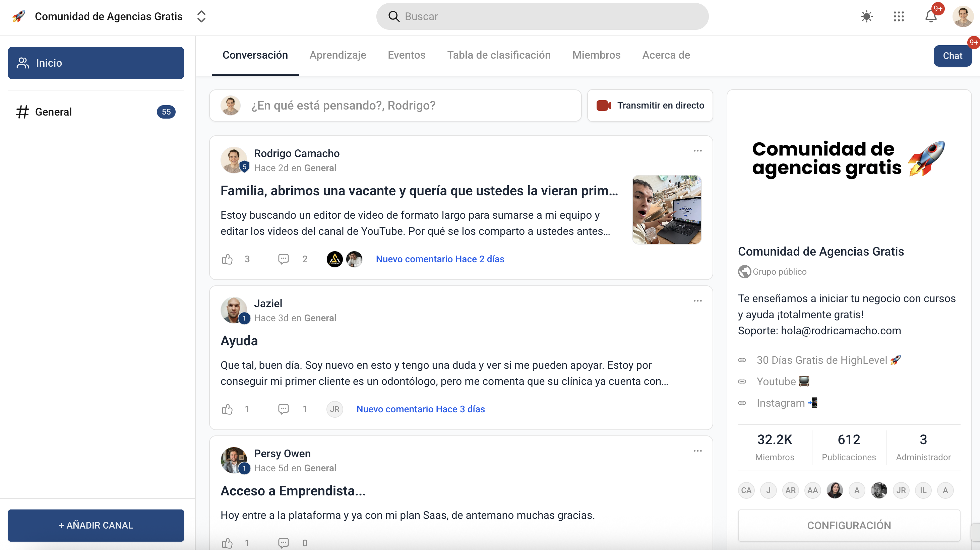980x550 pixels.
Task: Click Rodrigo Camacho author name
Action: click(x=297, y=153)
